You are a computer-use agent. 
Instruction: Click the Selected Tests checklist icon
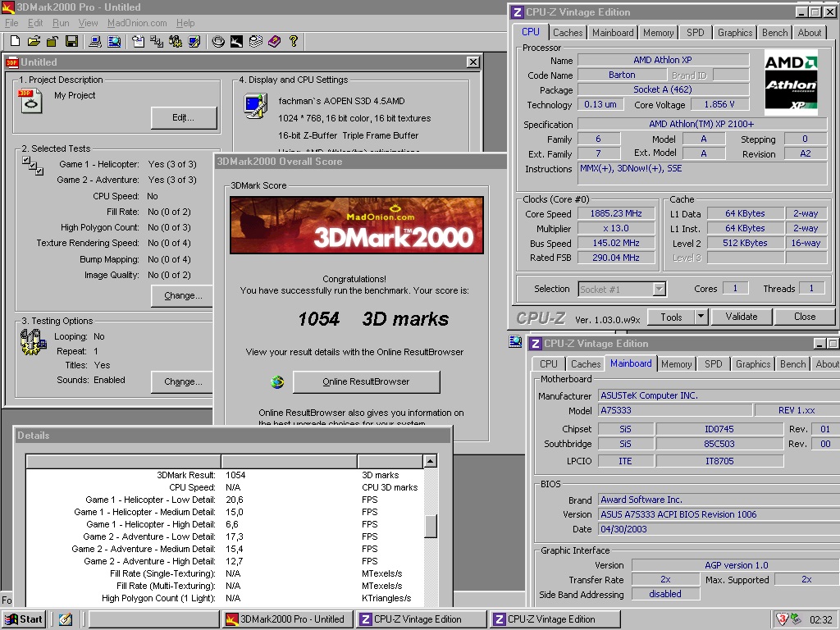click(33, 166)
